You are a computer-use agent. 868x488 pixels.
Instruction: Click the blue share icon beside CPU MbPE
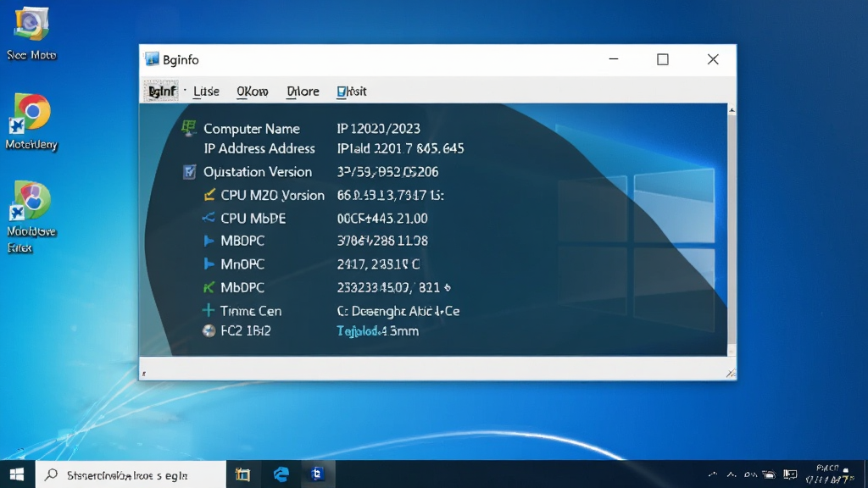pos(209,218)
